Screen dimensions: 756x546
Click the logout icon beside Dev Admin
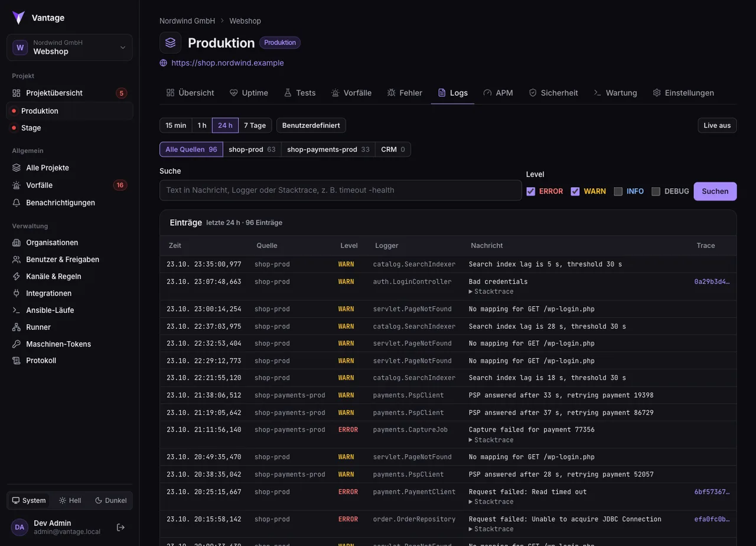click(120, 527)
